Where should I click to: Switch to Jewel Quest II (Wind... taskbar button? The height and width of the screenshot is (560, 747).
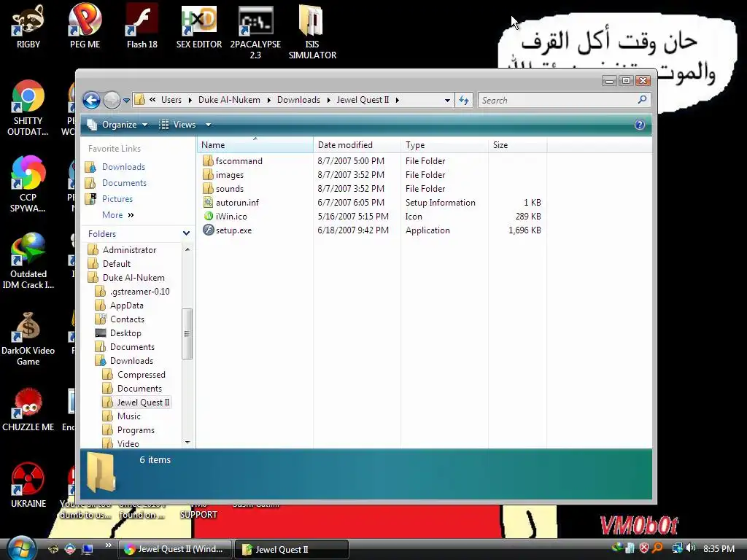(174, 549)
